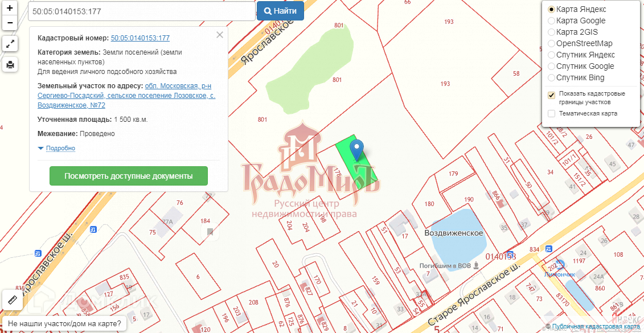This screenshot has width=644, height=333.
Task: Click the Лимончик shop icon on map
Action: [x=560, y=264]
